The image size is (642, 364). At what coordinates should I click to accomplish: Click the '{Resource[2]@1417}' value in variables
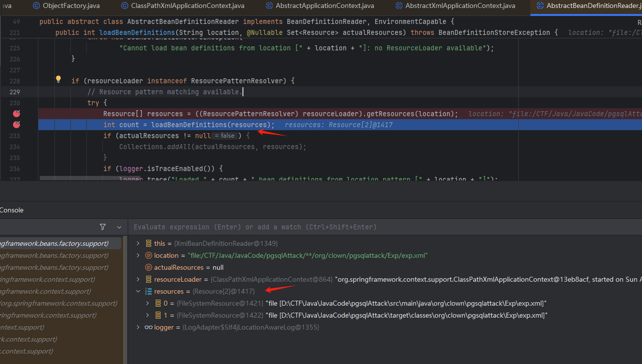(224, 291)
